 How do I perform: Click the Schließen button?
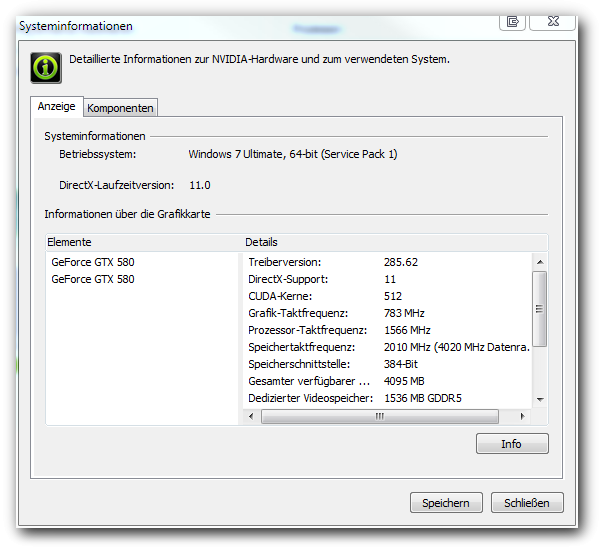pos(527,502)
